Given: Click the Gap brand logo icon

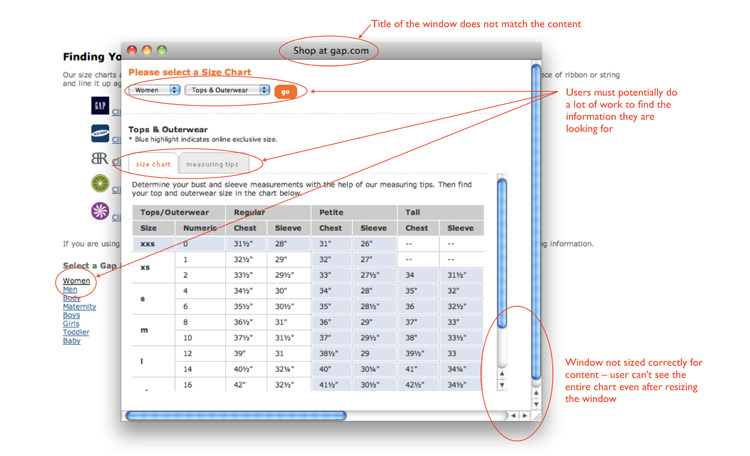Looking at the screenshot, I should pos(100,105).
